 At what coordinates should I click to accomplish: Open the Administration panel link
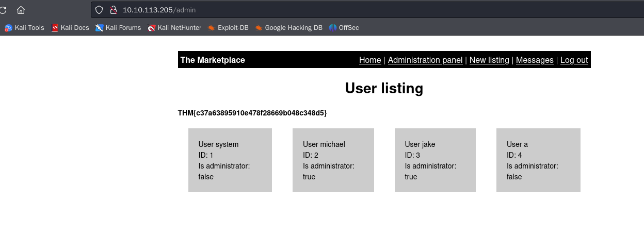pos(425,60)
